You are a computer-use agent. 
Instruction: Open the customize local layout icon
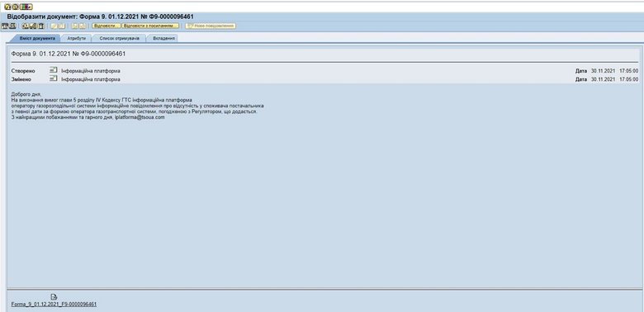click(x=26, y=7)
